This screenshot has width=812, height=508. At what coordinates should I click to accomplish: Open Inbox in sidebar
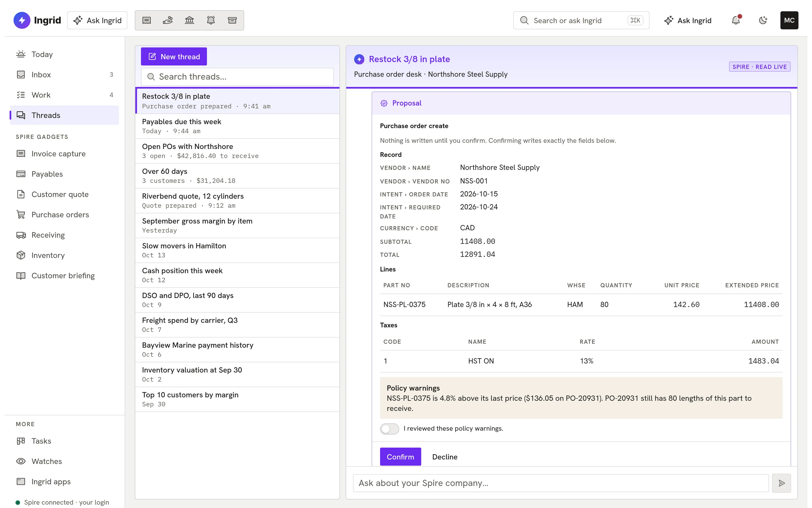coord(64,75)
